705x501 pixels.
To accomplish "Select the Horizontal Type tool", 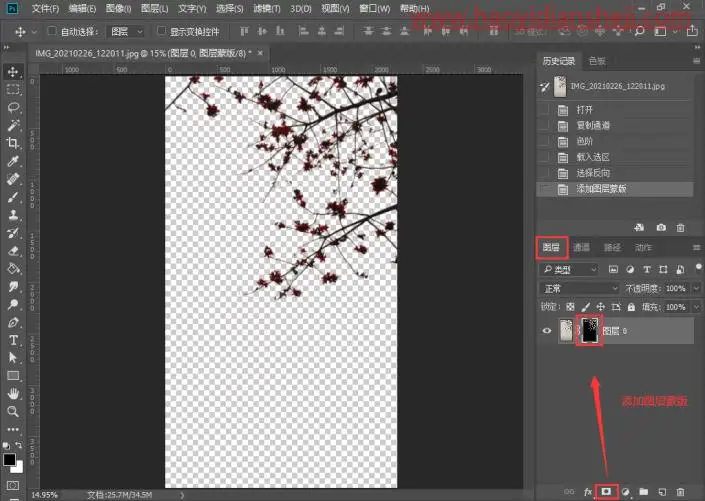I will [x=13, y=340].
